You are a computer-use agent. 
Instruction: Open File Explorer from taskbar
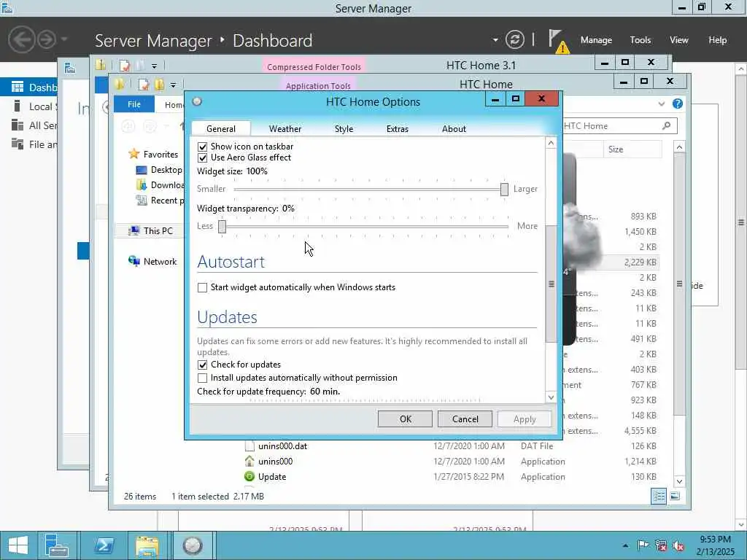147,545
